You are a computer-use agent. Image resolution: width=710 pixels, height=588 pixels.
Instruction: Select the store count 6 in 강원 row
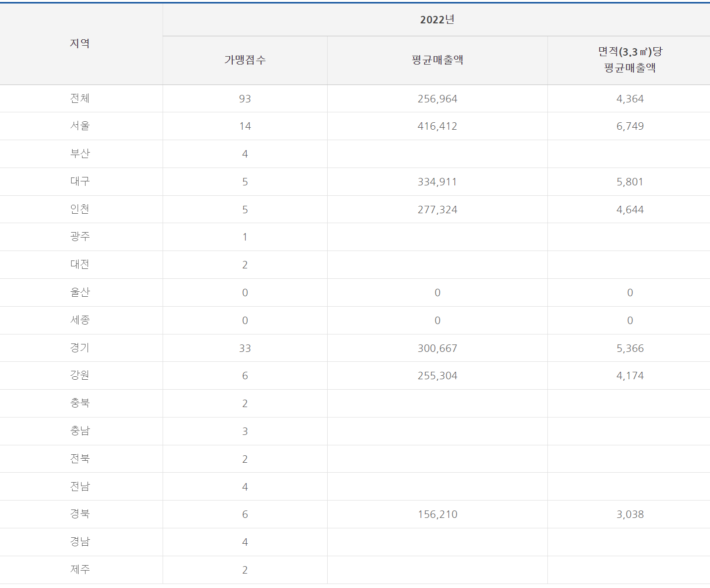click(245, 376)
